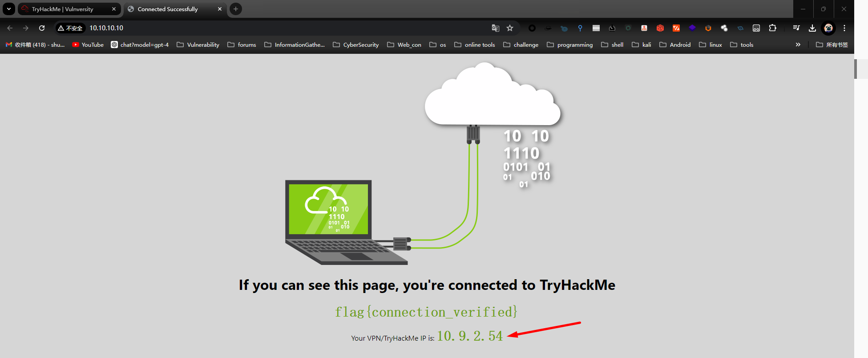Open the tools bookmark folder

point(742,45)
